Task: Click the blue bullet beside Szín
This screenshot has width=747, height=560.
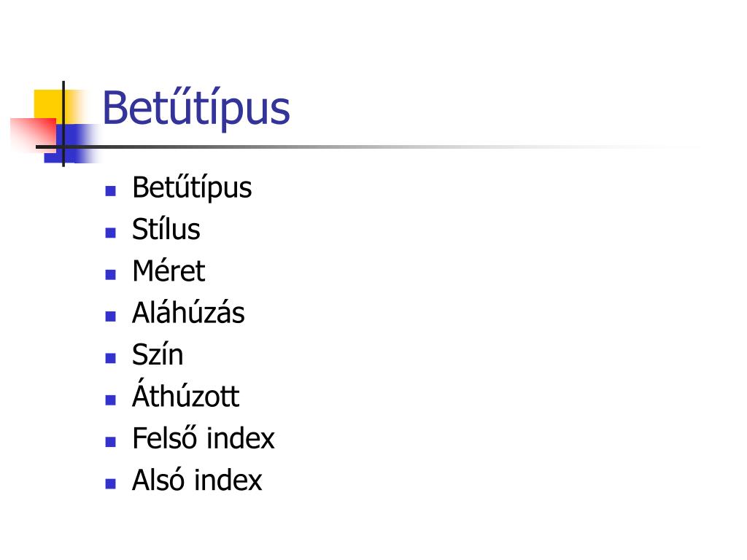Action: tap(111, 358)
